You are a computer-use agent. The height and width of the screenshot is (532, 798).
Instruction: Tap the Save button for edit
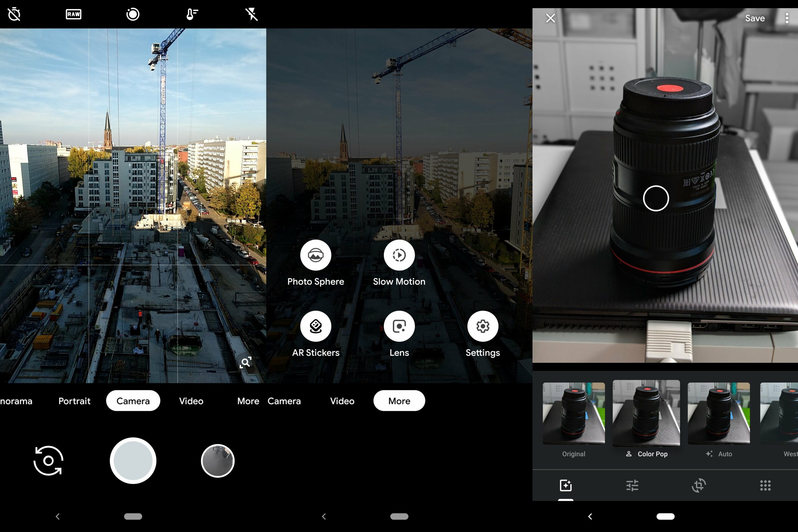pos(755,18)
